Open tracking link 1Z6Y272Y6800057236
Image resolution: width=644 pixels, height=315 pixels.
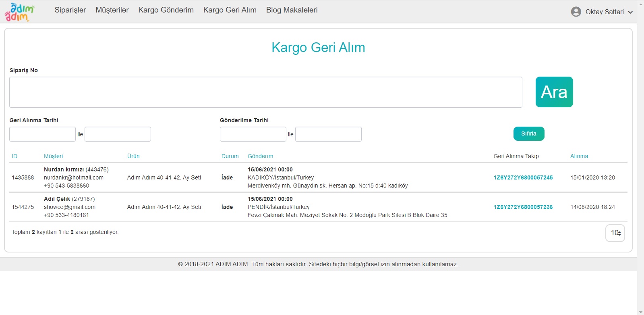pyautogui.click(x=523, y=207)
